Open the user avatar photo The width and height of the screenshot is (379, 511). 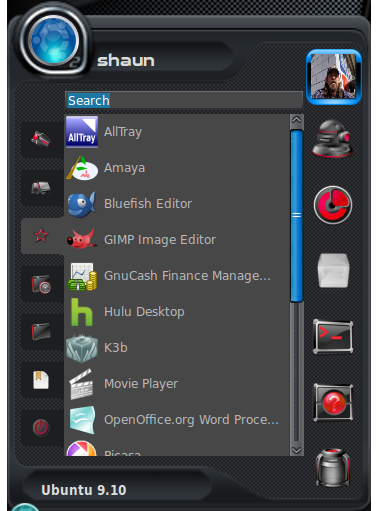tap(334, 77)
